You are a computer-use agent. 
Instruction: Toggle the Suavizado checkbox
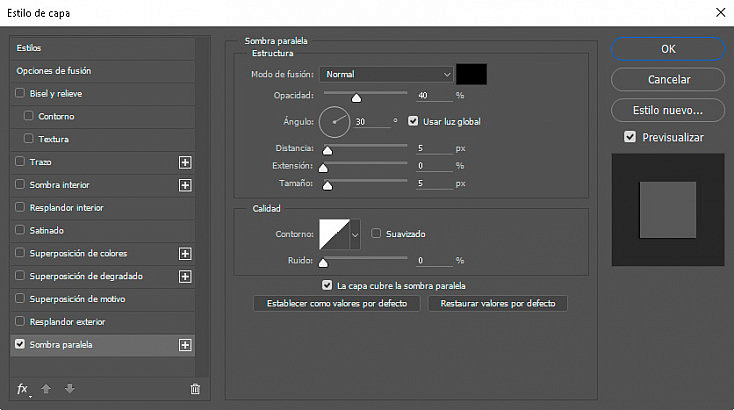coord(376,233)
